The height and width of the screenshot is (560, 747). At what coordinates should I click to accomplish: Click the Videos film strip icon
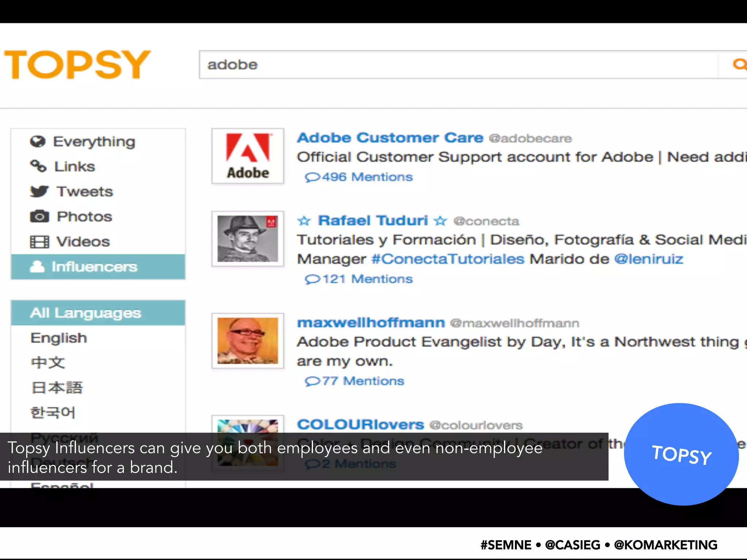click(x=39, y=241)
